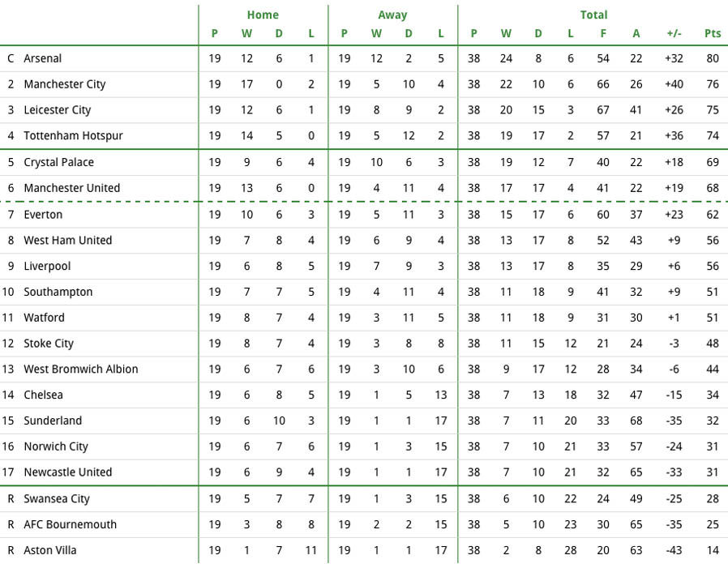The height and width of the screenshot is (568, 728).
Task: Select West Bromwich Albion row label
Action: [x=81, y=369]
